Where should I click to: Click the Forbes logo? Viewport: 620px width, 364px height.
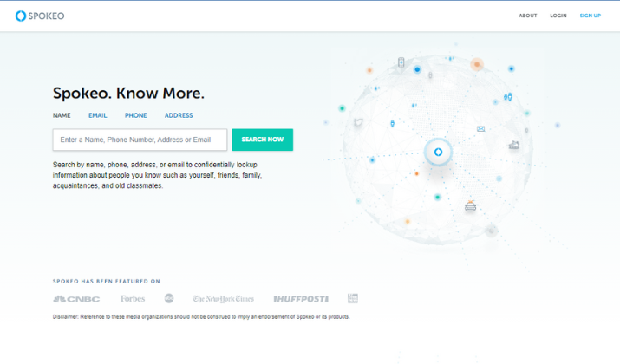[x=133, y=299]
